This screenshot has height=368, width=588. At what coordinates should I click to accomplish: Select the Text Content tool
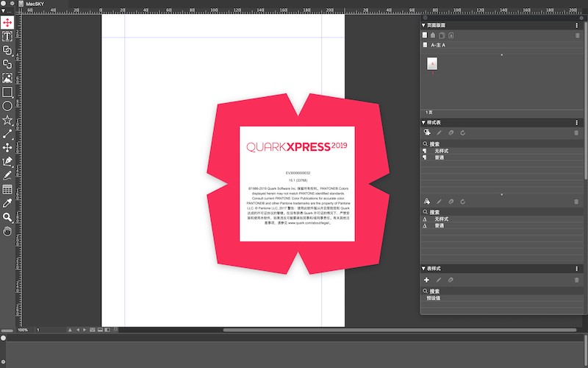point(7,36)
